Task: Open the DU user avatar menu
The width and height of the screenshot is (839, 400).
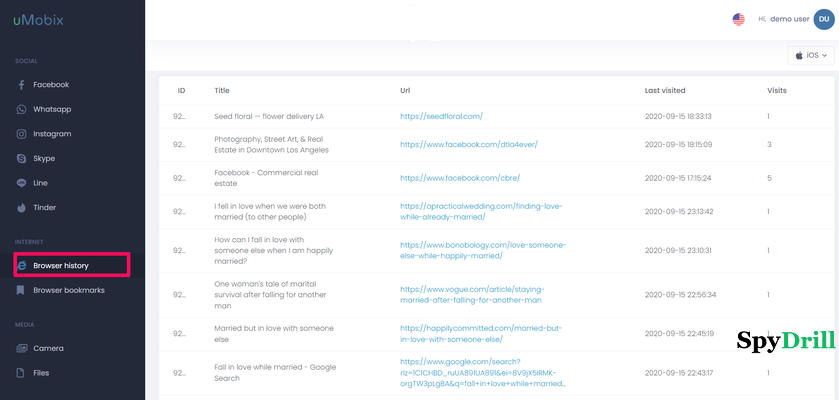Action: 820,19
